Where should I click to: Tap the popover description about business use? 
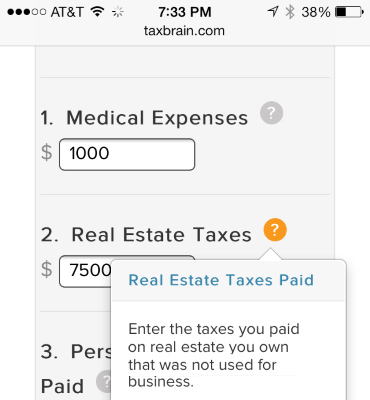pos(214,355)
